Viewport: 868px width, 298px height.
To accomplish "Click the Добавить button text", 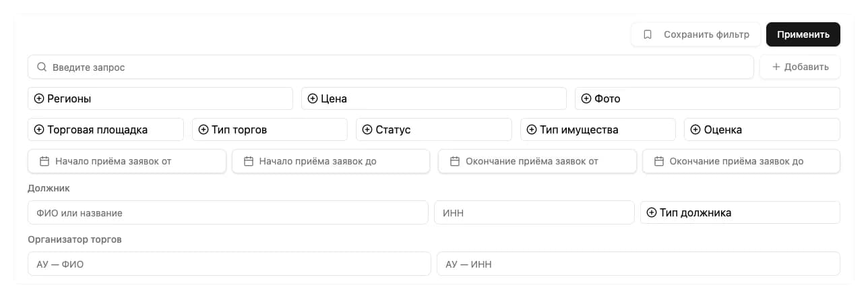I will click(x=807, y=67).
